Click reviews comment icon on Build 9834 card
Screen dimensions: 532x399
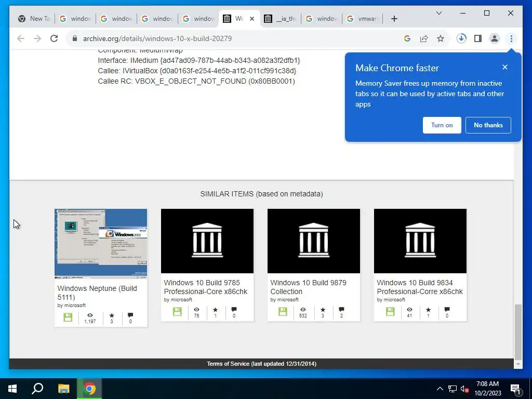(x=447, y=310)
